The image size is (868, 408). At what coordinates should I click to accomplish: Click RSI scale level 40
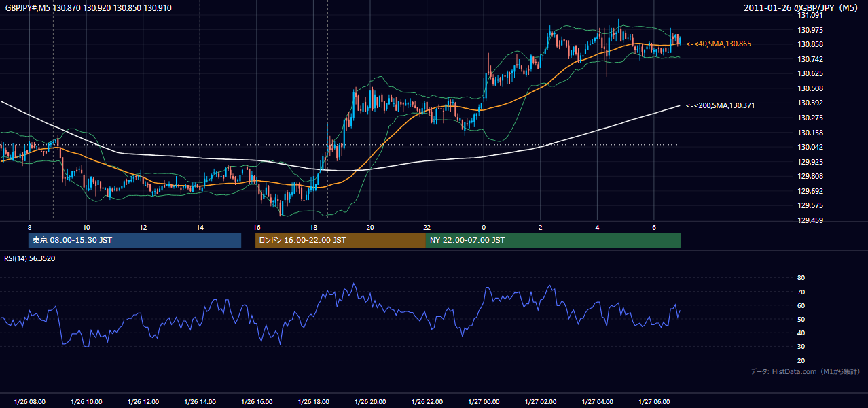click(x=801, y=333)
